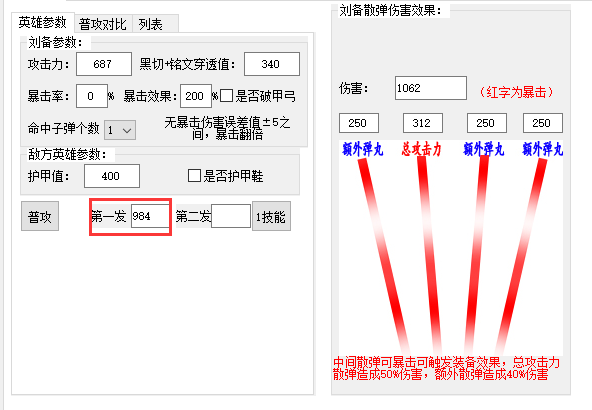Click the (红字为暴击) note
This screenshot has width=592, height=410.
pyautogui.click(x=516, y=92)
